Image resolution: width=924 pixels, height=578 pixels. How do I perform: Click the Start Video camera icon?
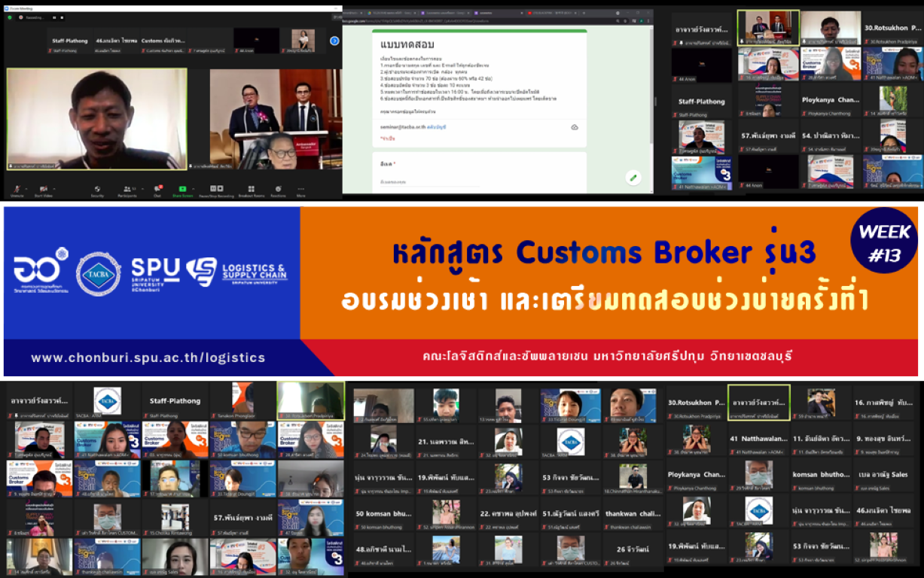click(44, 189)
